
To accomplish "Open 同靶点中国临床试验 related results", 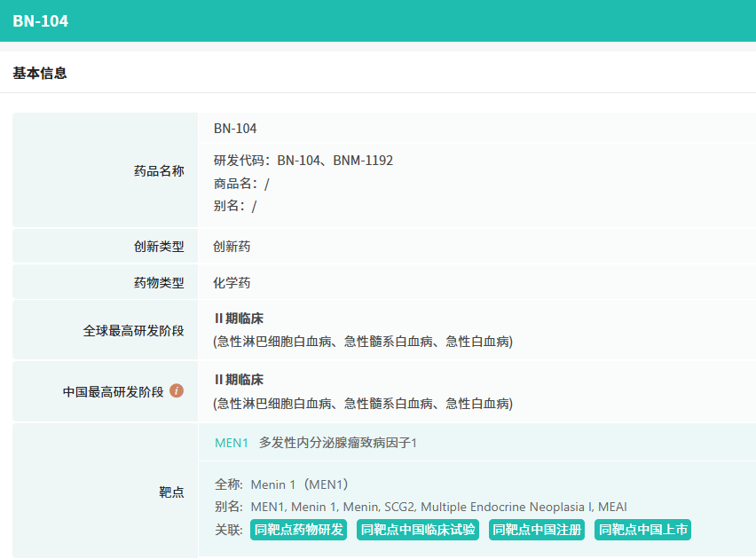I will point(417,530).
